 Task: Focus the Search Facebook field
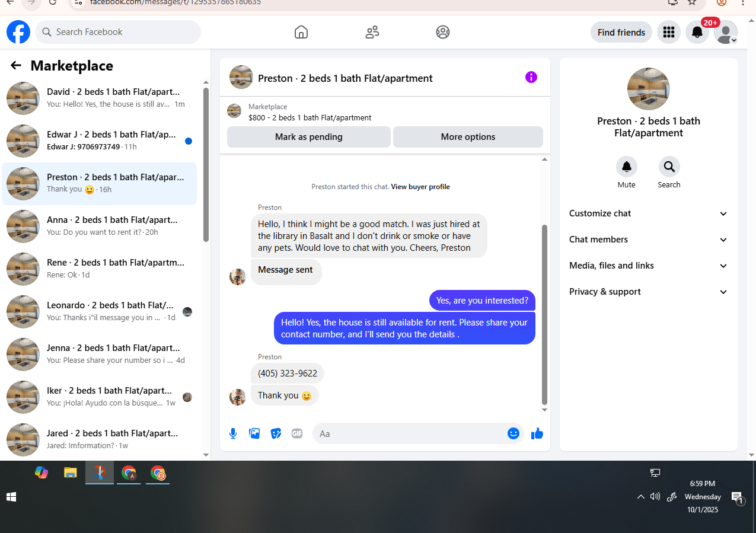point(118,32)
